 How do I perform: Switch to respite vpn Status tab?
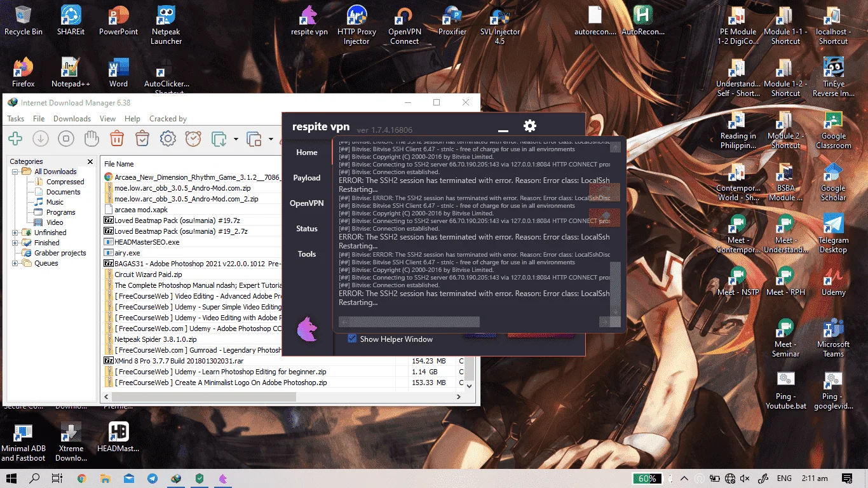[307, 229]
